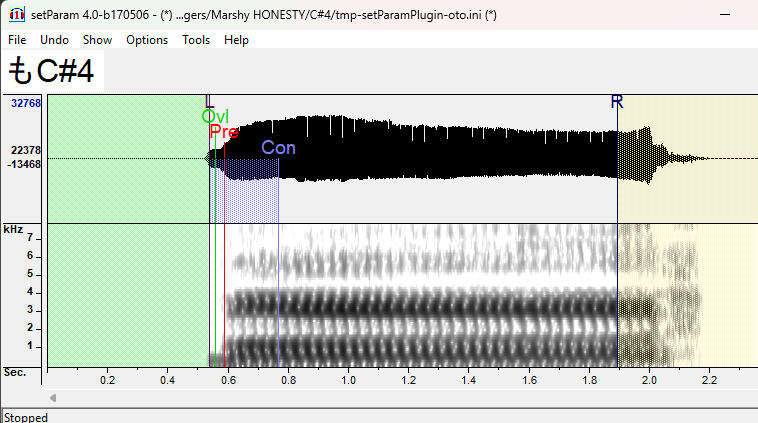The image size is (758, 423).
Task: Select the blue Con consonant marker
Action: coord(278,148)
